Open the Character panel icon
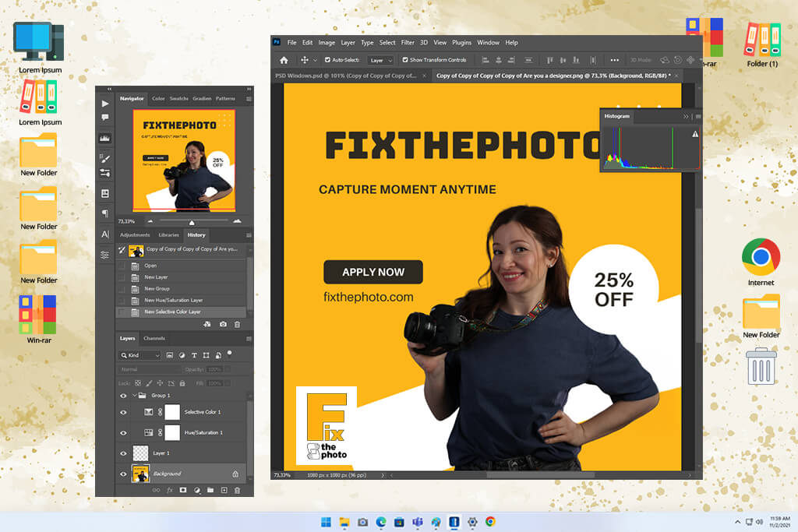This screenshot has height=532, width=798. coord(105,234)
